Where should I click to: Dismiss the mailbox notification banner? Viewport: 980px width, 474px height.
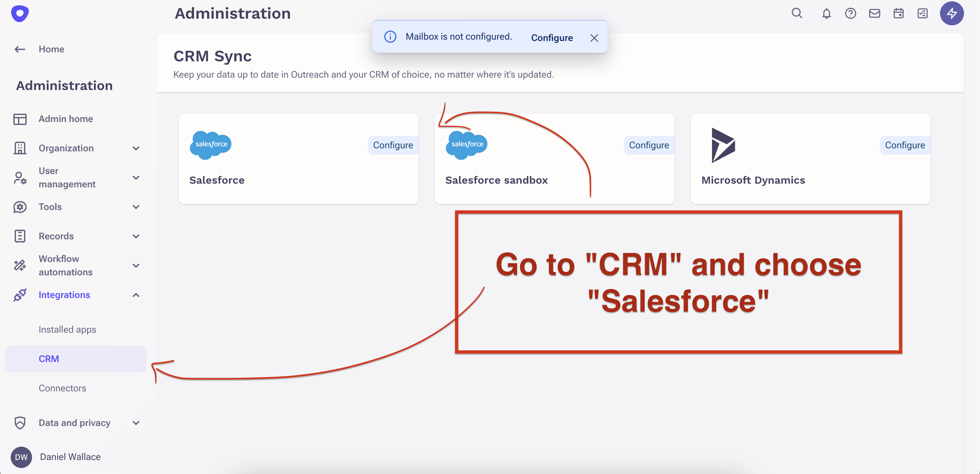[594, 38]
